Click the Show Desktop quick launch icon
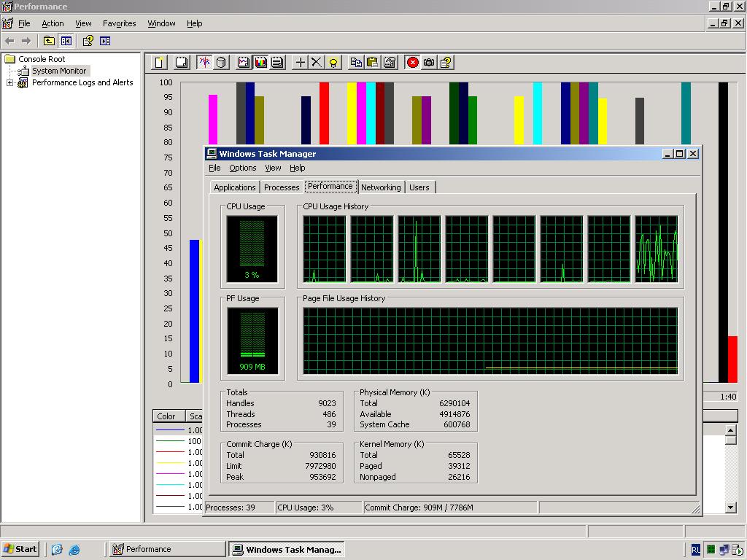The width and height of the screenshot is (747, 560). (57, 550)
